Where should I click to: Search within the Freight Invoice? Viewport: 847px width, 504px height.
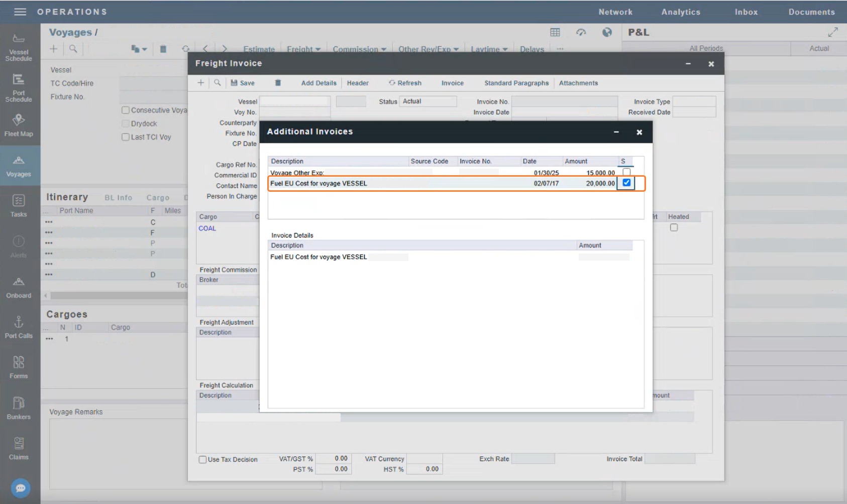point(217,83)
